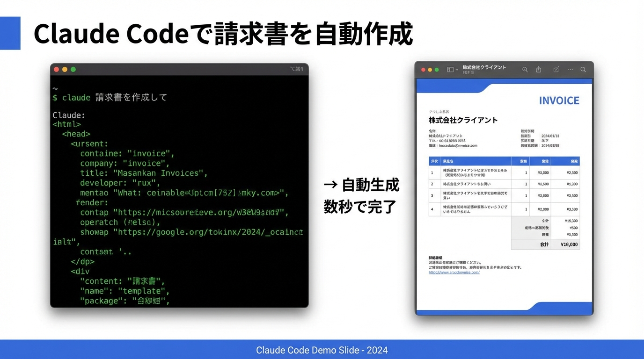Click the Preview window title 株式会社クライアント
Image resolution: width=644 pixels, height=359 pixels.
pyautogui.click(x=484, y=67)
